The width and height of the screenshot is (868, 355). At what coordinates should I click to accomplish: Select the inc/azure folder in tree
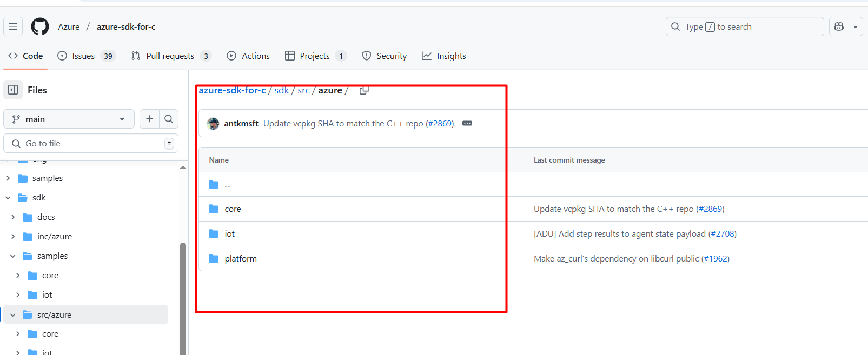(x=54, y=237)
